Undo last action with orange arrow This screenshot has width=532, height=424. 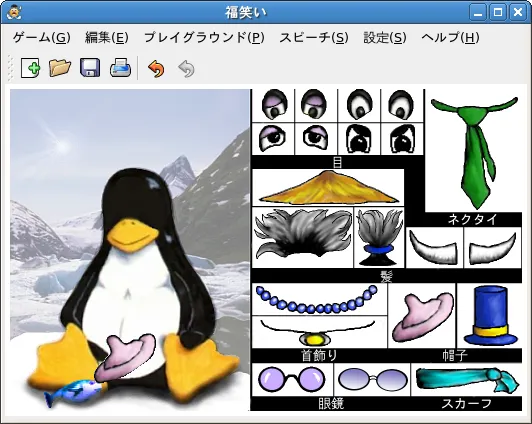(156, 69)
